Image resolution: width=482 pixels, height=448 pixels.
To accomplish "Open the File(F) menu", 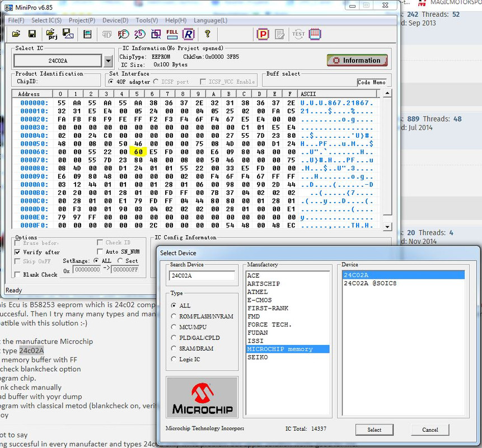I will click(16, 20).
